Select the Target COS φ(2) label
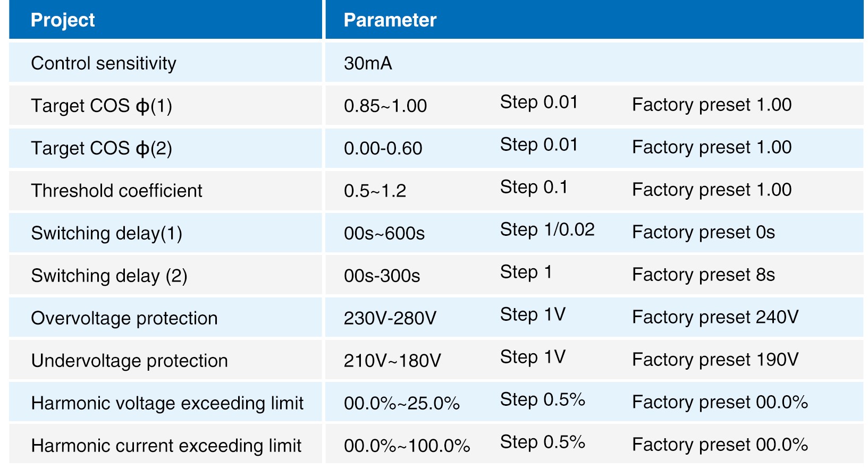The height and width of the screenshot is (469, 868). pos(102,148)
